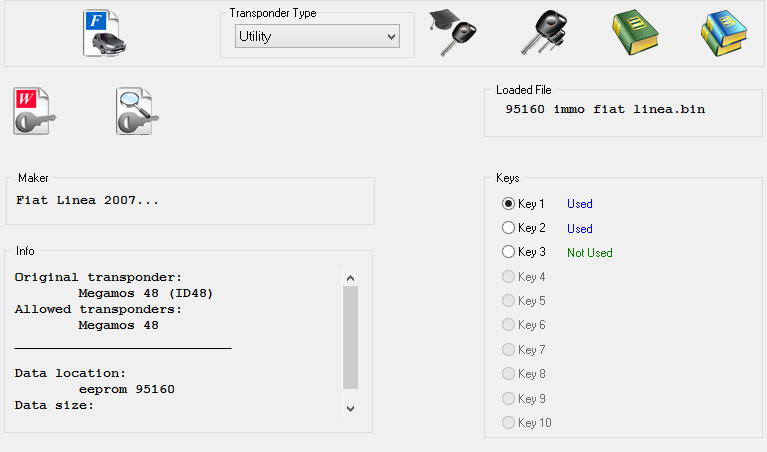Click the 'Used' status beside Key 2

tap(580, 228)
